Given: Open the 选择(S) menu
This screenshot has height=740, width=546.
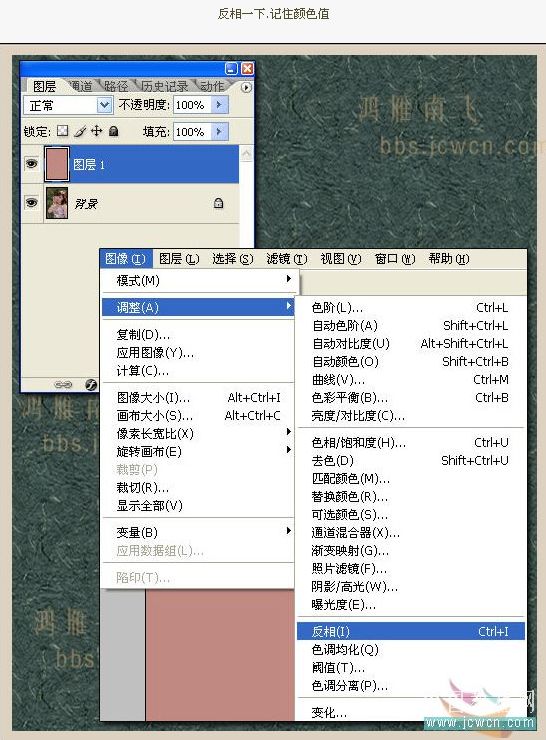Looking at the screenshot, I should click(233, 259).
